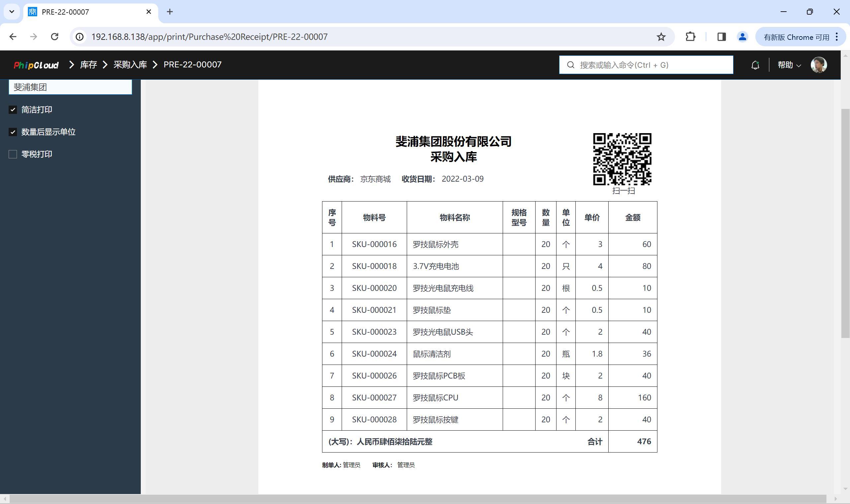850x504 pixels.
Task: Enable 零税打印 checkbox
Action: coord(13,154)
